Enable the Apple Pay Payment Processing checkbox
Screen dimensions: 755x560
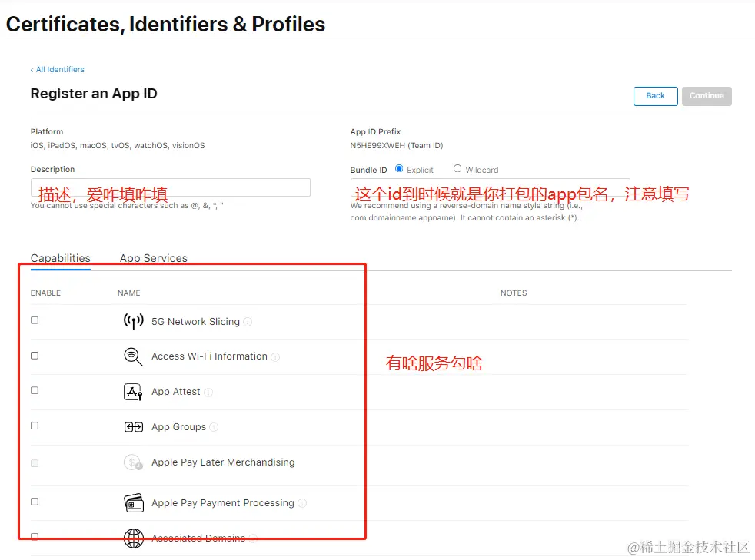click(x=35, y=502)
